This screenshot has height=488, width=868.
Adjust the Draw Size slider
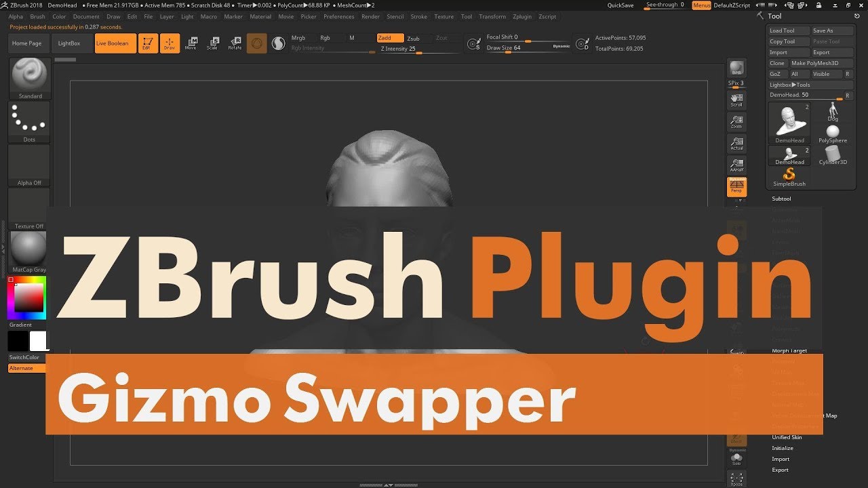528,48
